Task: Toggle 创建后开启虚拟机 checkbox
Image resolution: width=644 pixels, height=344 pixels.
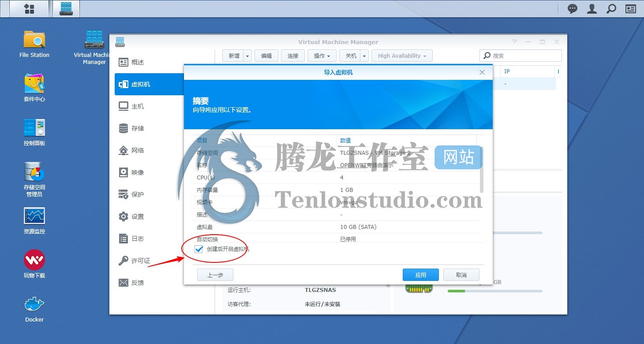Action: pyautogui.click(x=199, y=249)
